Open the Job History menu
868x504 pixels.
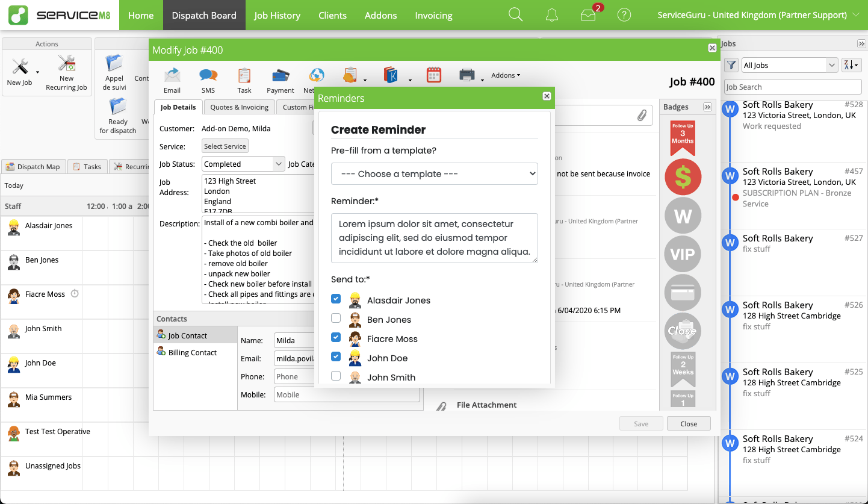click(277, 15)
